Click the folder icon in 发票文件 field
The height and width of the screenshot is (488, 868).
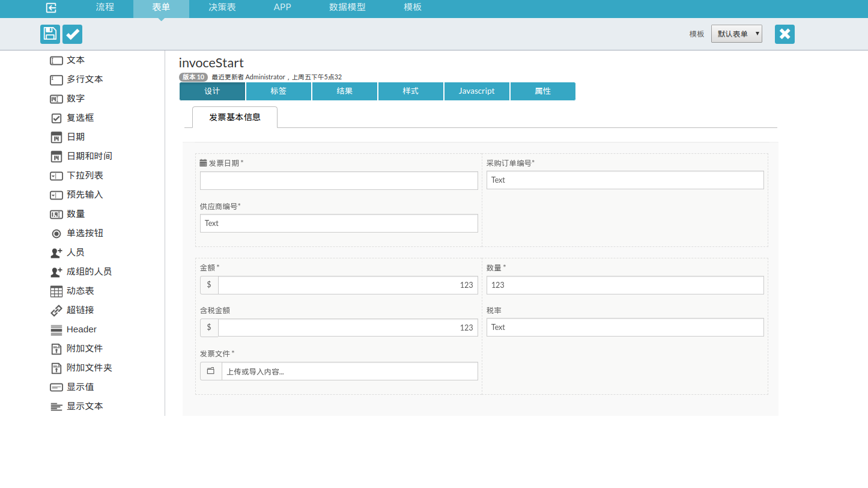(211, 371)
